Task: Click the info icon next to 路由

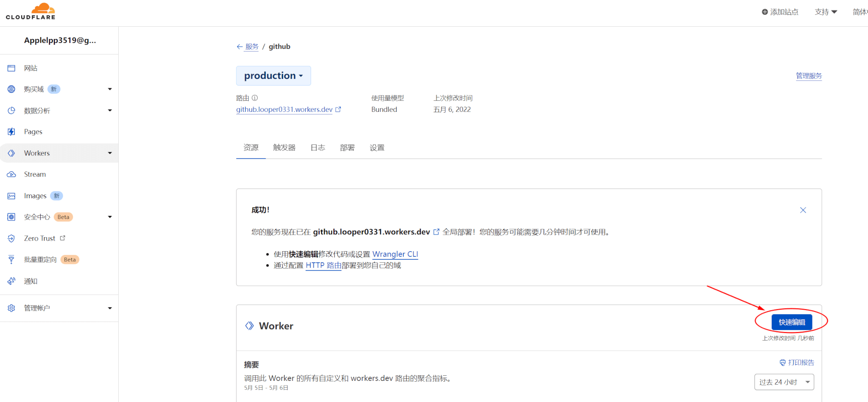Action: pos(255,98)
